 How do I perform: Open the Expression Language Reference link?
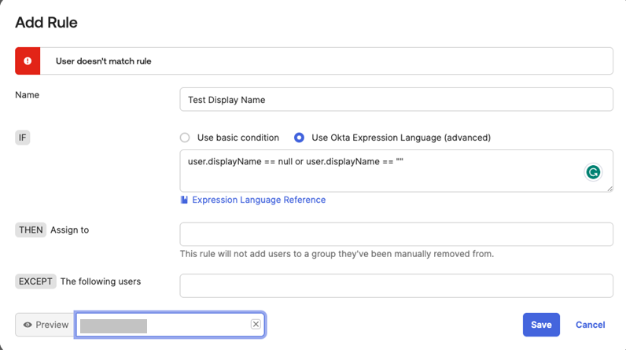259,200
